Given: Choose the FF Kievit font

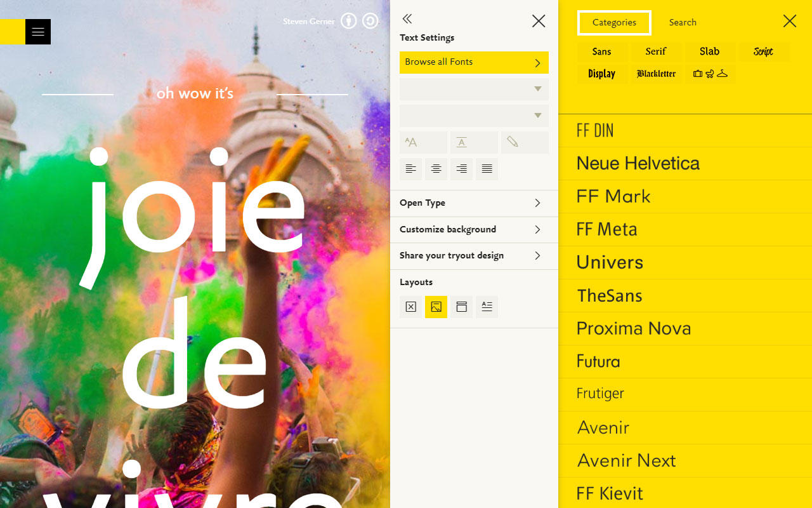Looking at the screenshot, I should point(685,493).
